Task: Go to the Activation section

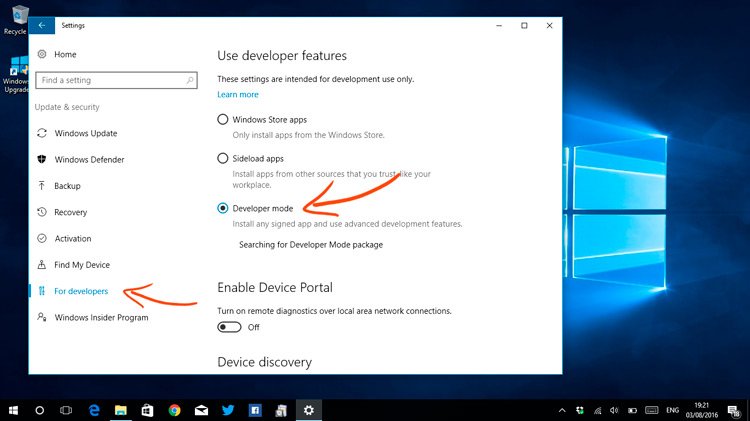Action: pyautogui.click(x=72, y=239)
